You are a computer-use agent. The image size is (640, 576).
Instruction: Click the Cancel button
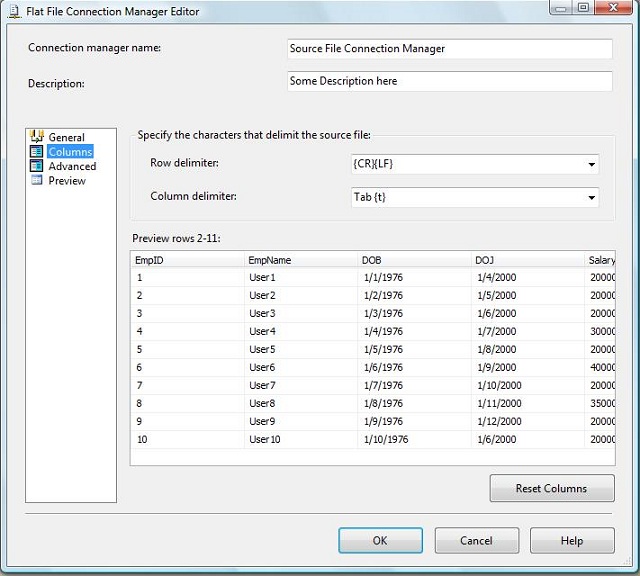pos(476,541)
